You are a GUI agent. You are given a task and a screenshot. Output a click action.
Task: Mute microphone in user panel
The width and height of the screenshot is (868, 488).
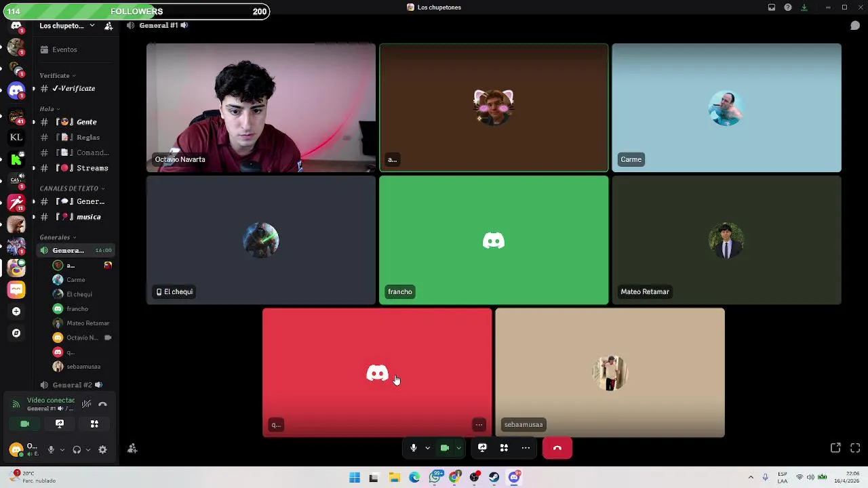click(51, 449)
